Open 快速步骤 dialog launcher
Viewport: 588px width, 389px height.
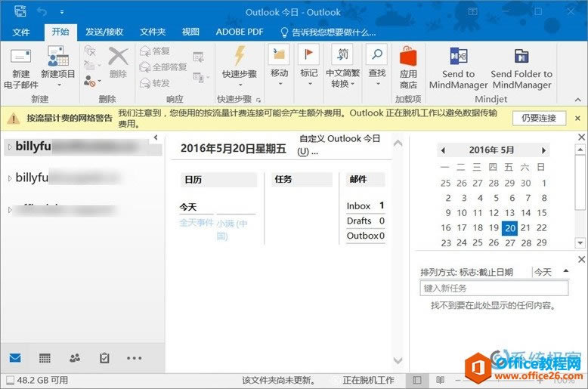coord(258,100)
